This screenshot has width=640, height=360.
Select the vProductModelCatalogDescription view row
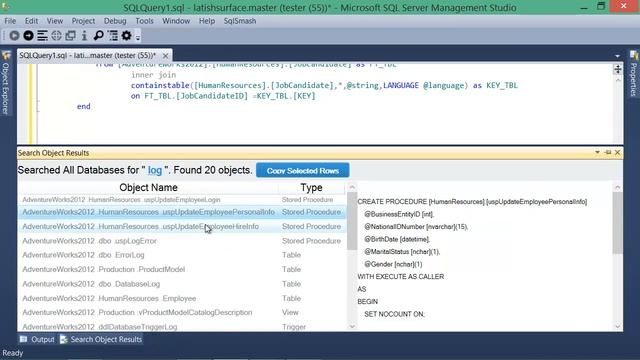(182, 313)
